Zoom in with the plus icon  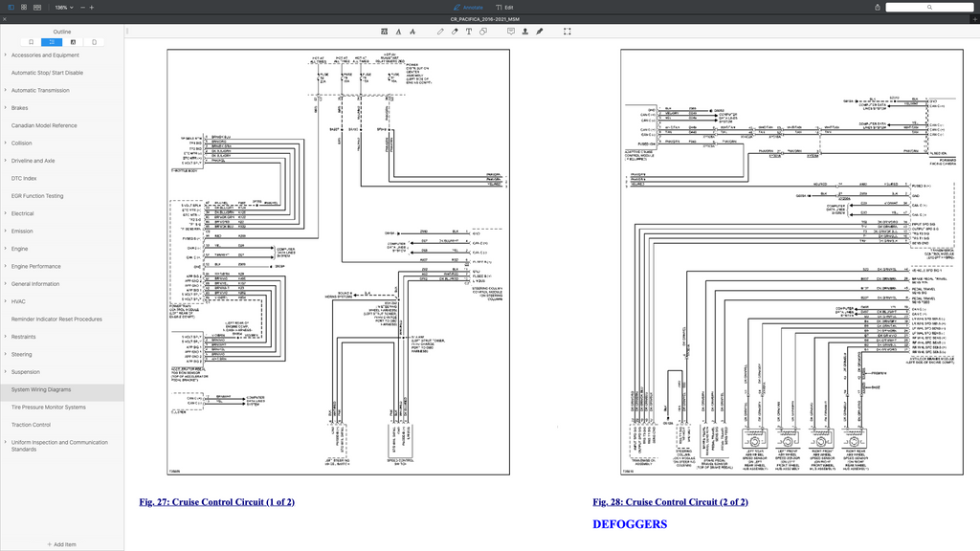pyautogui.click(x=91, y=8)
